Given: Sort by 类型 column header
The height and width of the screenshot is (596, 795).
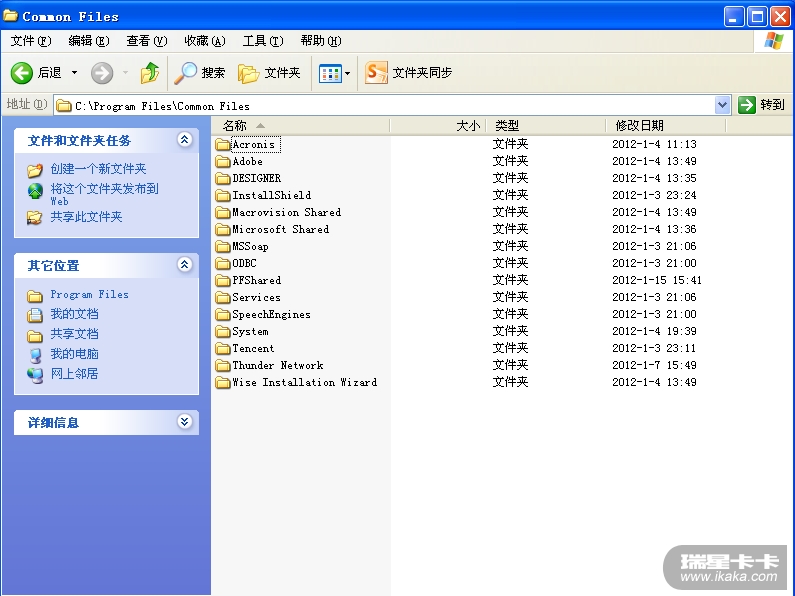Looking at the screenshot, I should click(546, 125).
